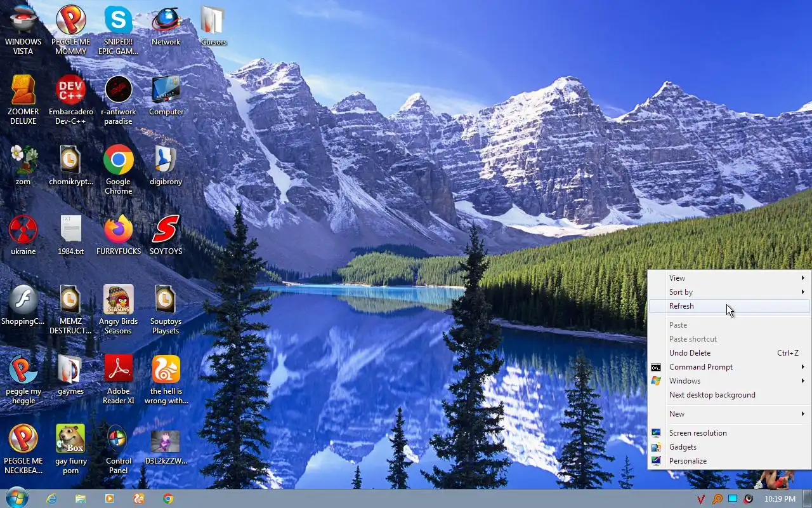Click the orange magnifier tray icon
This screenshot has width=812, height=508.
click(x=717, y=499)
